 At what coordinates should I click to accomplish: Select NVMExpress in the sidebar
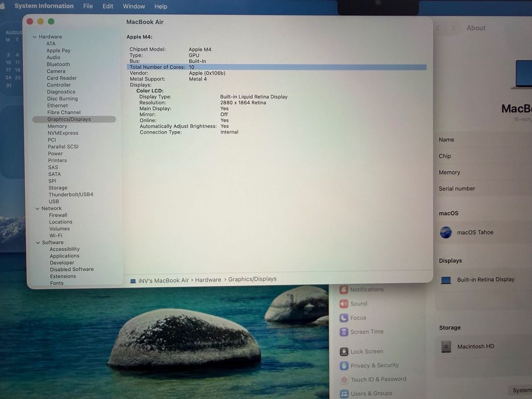[x=63, y=133]
